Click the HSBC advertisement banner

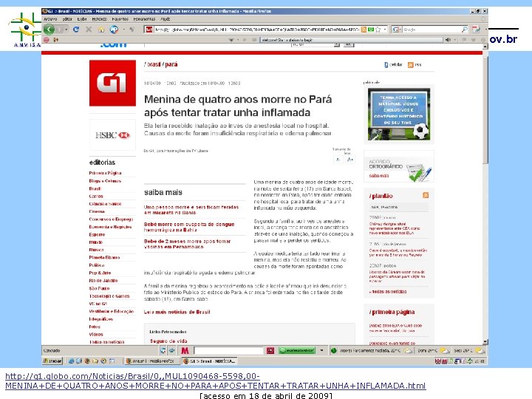pyautogui.click(x=112, y=135)
